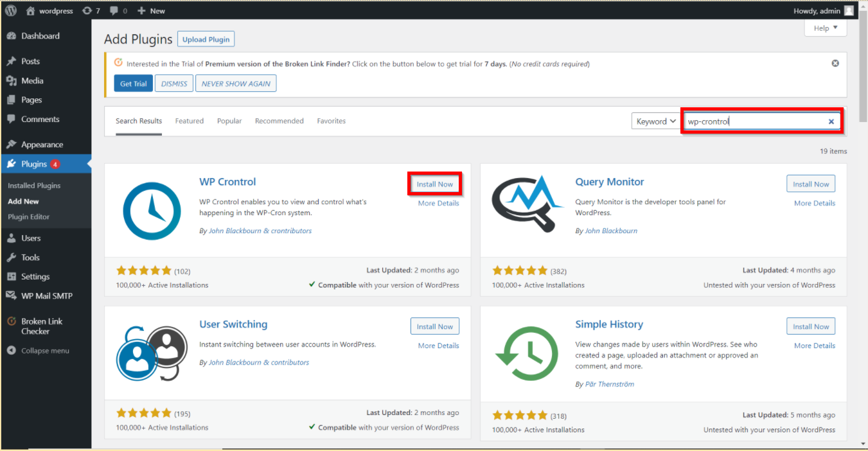The height and width of the screenshot is (451, 868).
Task: View More Details for Simple History
Action: pyautogui.click(x=815, y=346)
